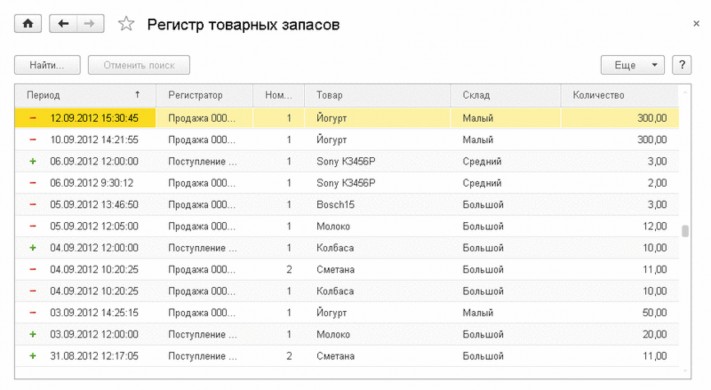Select Колбаса in the 04.09.2012 12:00:00 row

click(335, 248)
